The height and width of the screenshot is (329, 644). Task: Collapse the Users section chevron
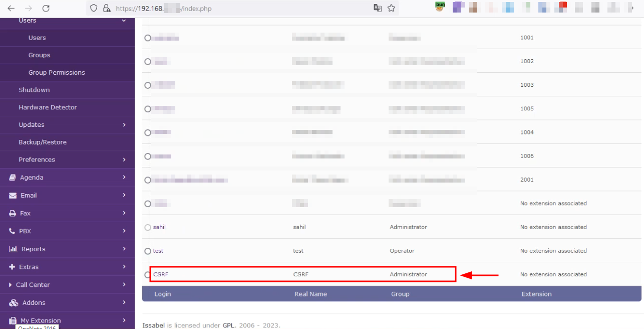click(x=124, y=21)
